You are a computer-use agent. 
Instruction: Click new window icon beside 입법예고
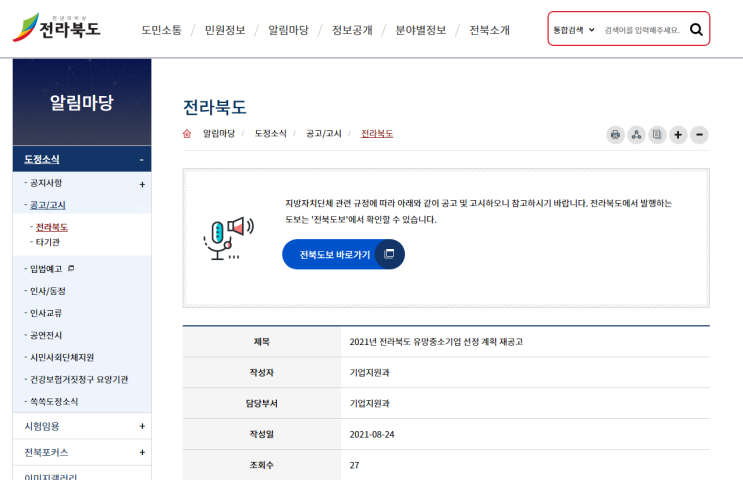(x=71, y=269)
